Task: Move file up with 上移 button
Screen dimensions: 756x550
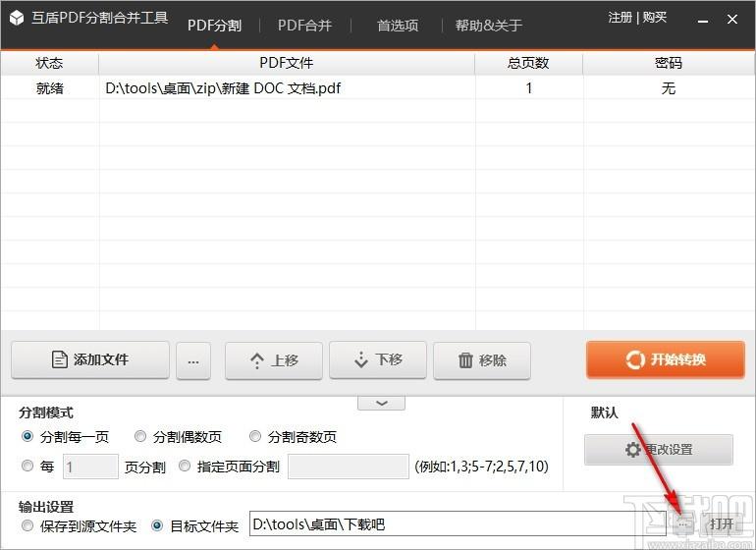Action: pos(273,360)
